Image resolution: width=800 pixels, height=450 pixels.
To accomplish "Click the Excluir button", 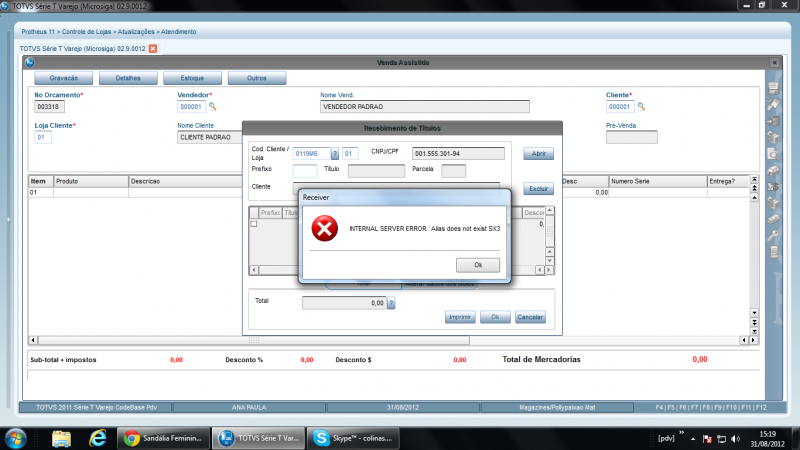I will point(538,189).
